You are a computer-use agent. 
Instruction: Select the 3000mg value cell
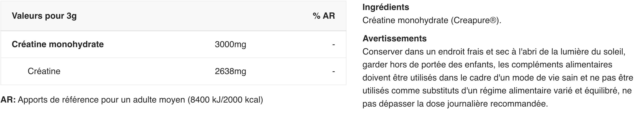[231, 44]
